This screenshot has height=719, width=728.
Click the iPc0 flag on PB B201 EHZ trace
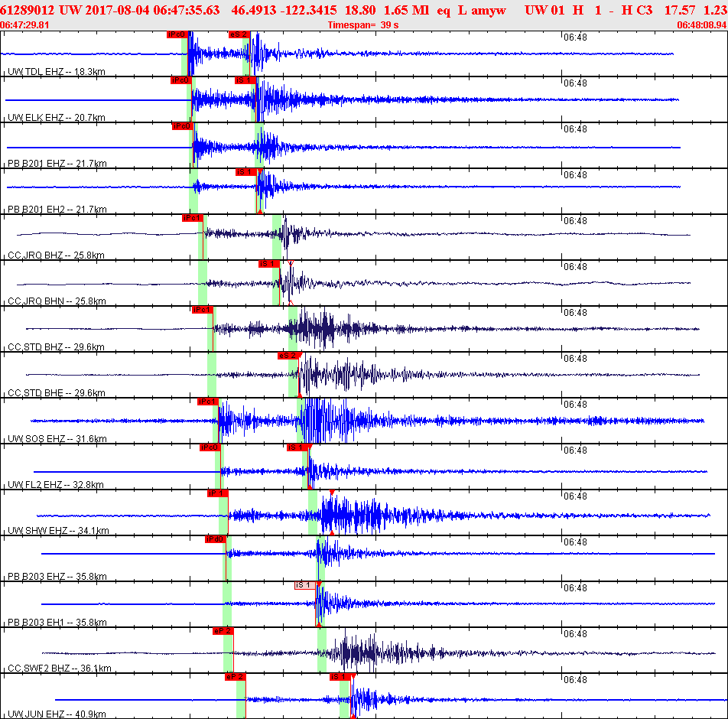click(182, 126)
